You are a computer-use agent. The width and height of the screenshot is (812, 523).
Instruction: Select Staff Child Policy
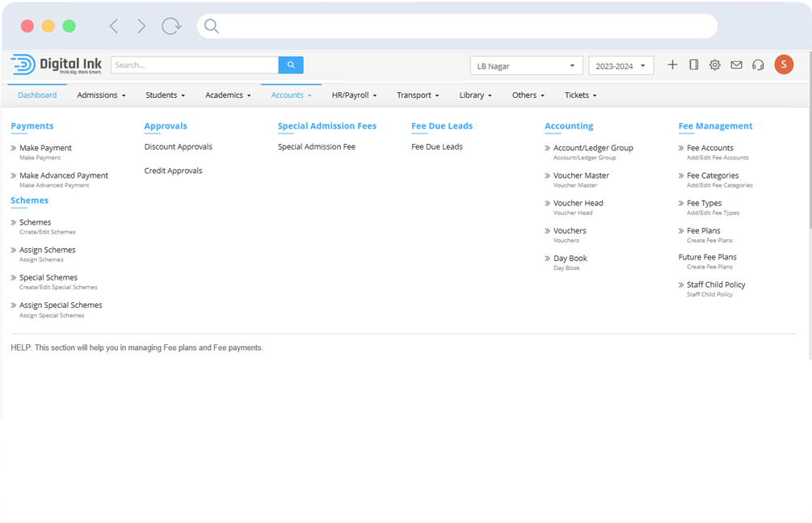[x=717, y=284]
